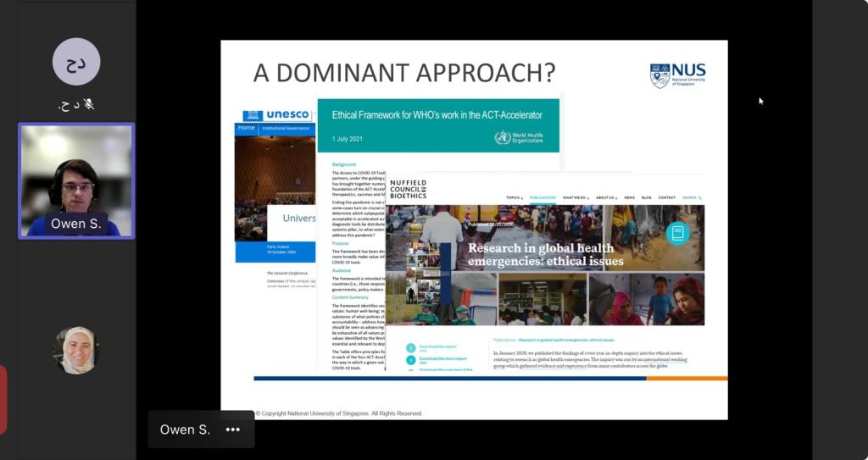This screenshot has width=868, height=460.
Task: Select Owen S. video thumbnail
Action: pyautogui.click(x=76, y=180)
